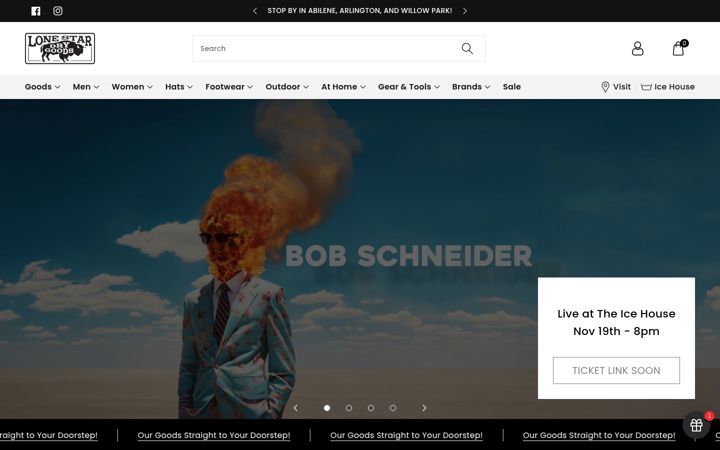Screen dimensions: 720x450
Task: Click the Lone Star Dry Goods logo
Action: pos(60,48)
